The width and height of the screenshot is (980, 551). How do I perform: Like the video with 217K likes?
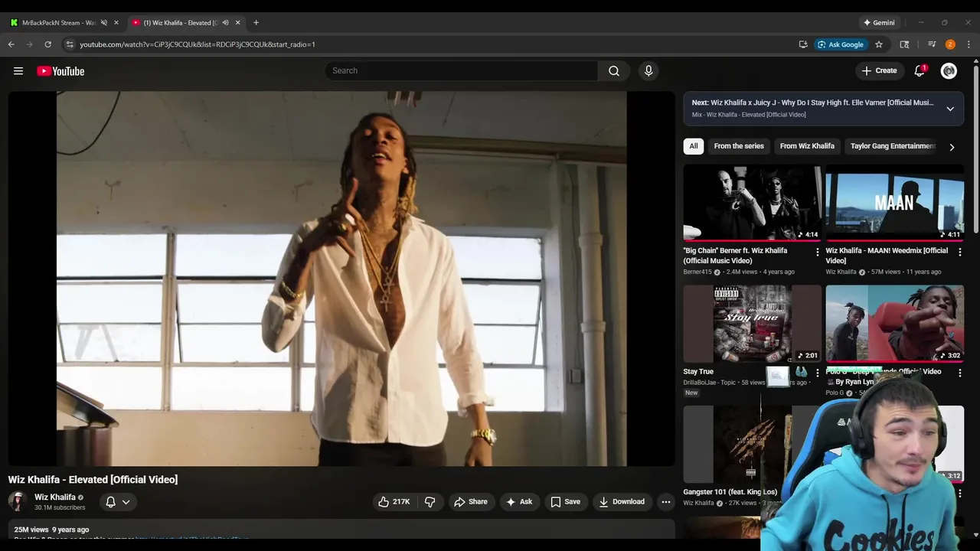[x=394, y=501]
